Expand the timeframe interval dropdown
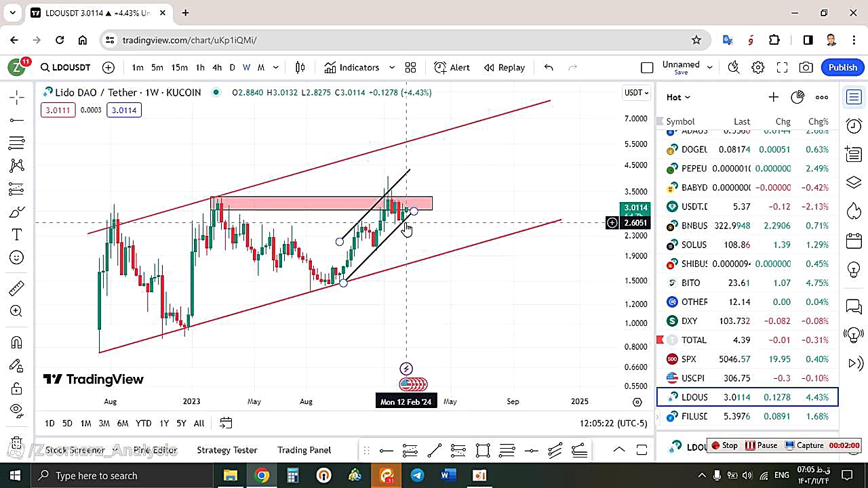Screen dimensions: 868x488 click(276, 67)
